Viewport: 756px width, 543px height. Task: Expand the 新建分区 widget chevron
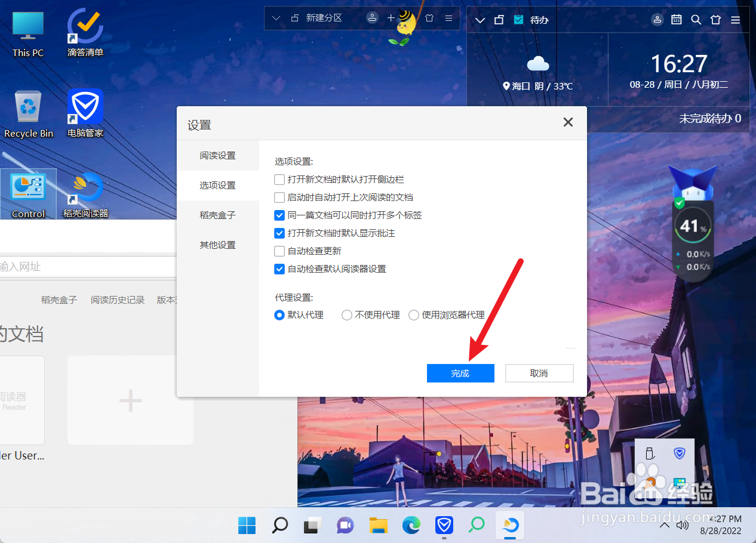276,18
